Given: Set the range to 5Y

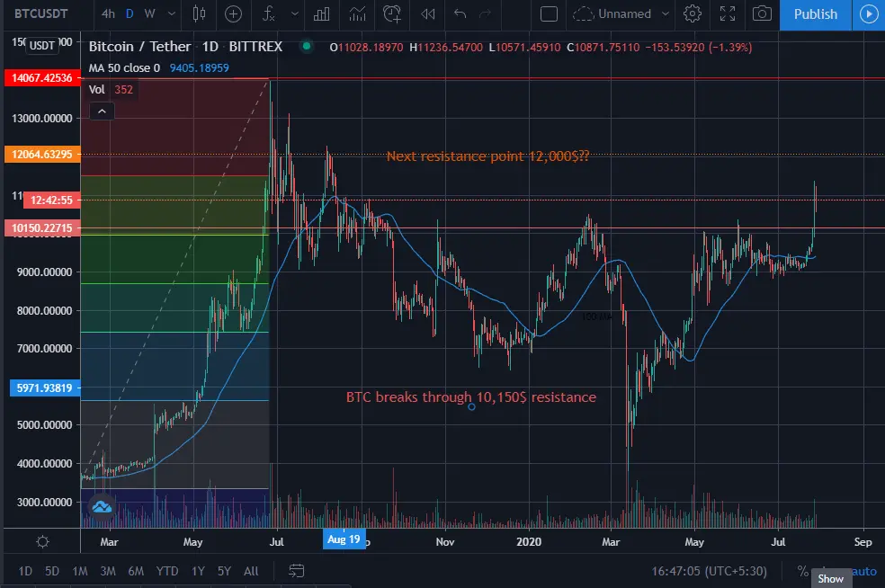Looking at the screenshot, I should pyautogui.click(x=224, y=571).
